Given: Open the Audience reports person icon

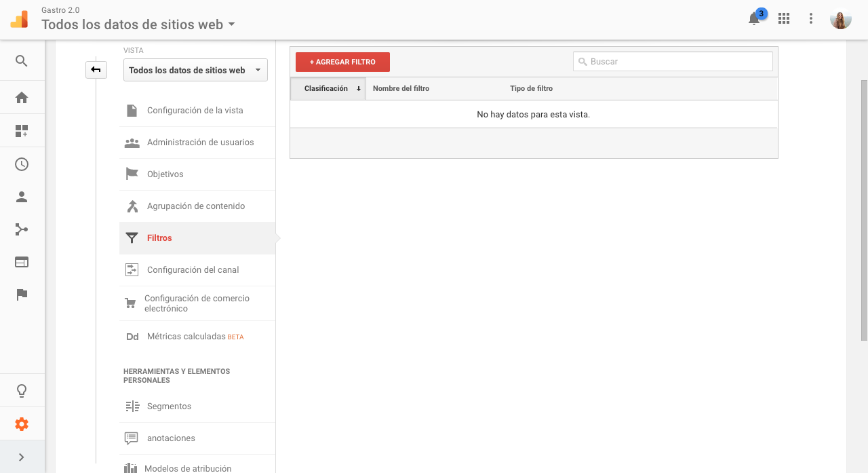Looking at the screenshot, I should click(22, 196).
